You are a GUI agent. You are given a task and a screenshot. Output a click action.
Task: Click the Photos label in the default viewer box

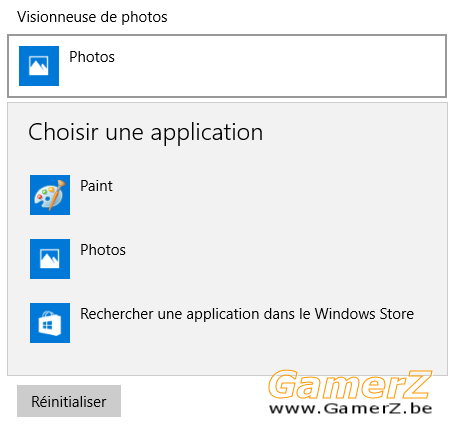click(92, 57)
